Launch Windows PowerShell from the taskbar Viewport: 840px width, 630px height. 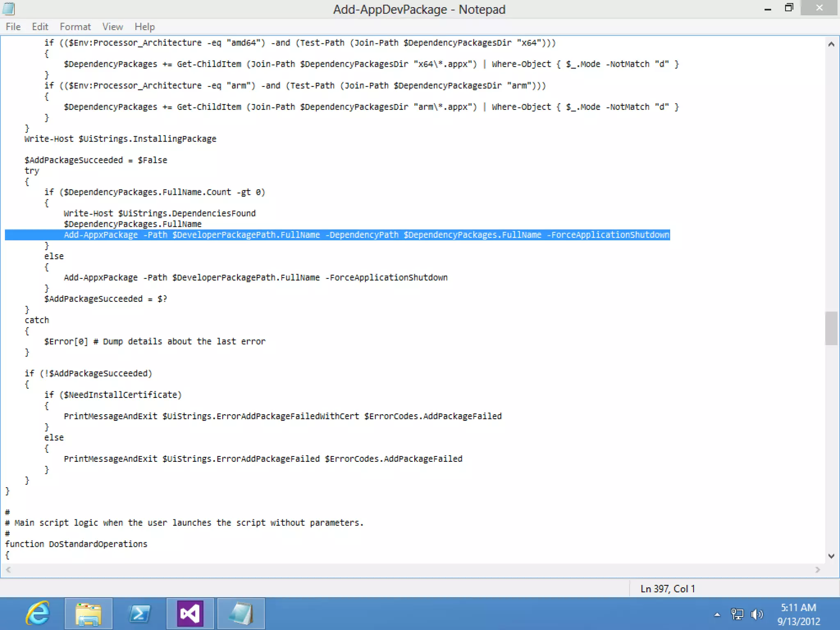[x=139, y=614]
